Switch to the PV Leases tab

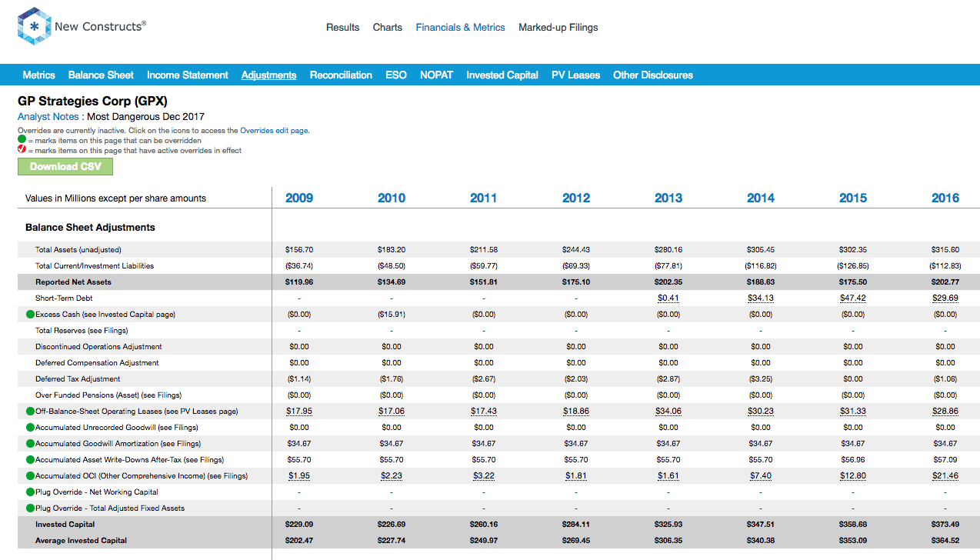(575, 75)
